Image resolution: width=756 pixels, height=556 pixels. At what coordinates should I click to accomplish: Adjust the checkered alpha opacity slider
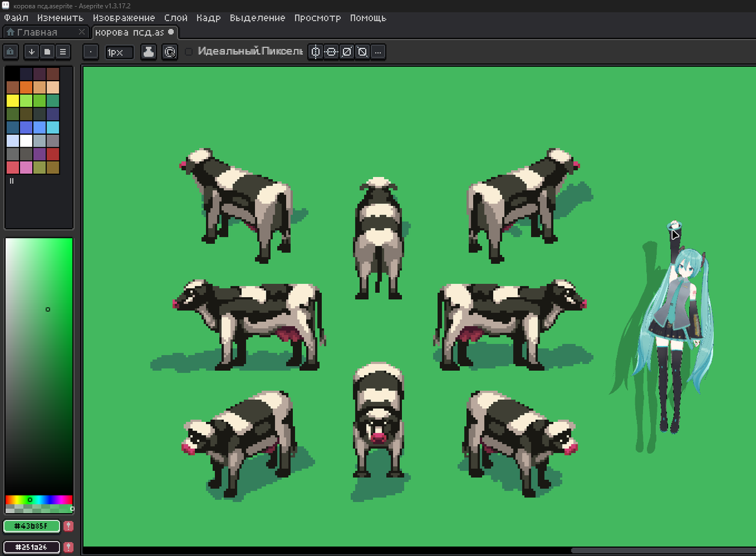click(39, 509)
